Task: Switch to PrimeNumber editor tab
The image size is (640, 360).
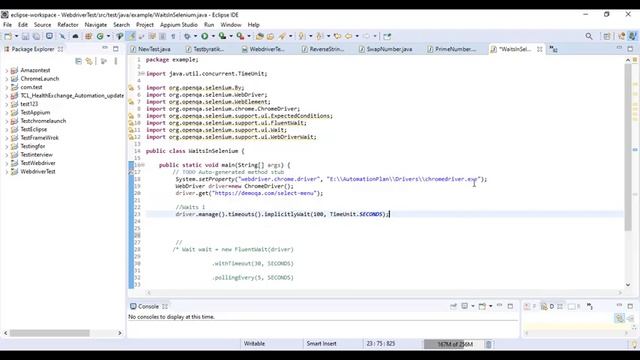Action: tap(455, 49)
